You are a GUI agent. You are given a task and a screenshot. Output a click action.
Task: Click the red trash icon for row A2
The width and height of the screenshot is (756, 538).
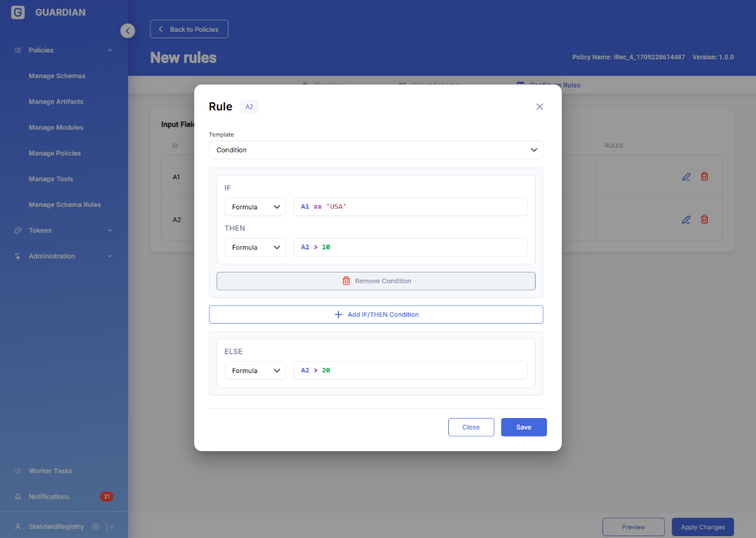[x=704, y=219]
